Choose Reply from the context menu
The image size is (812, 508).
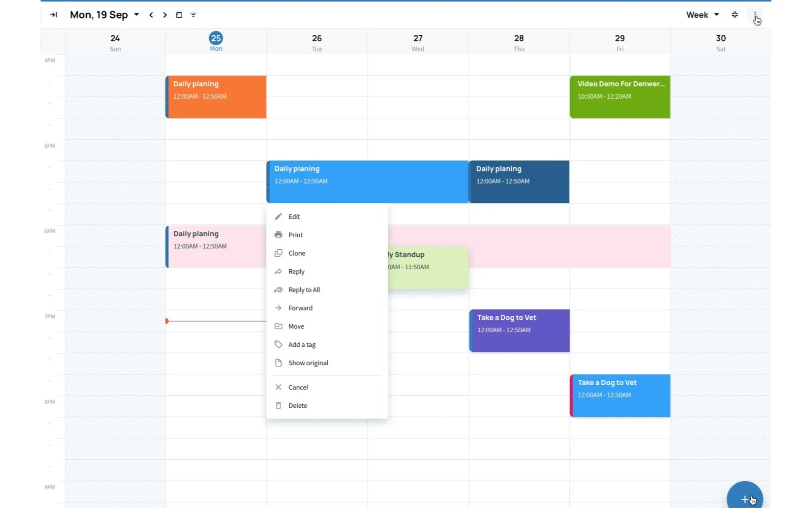tap(327, 271)
